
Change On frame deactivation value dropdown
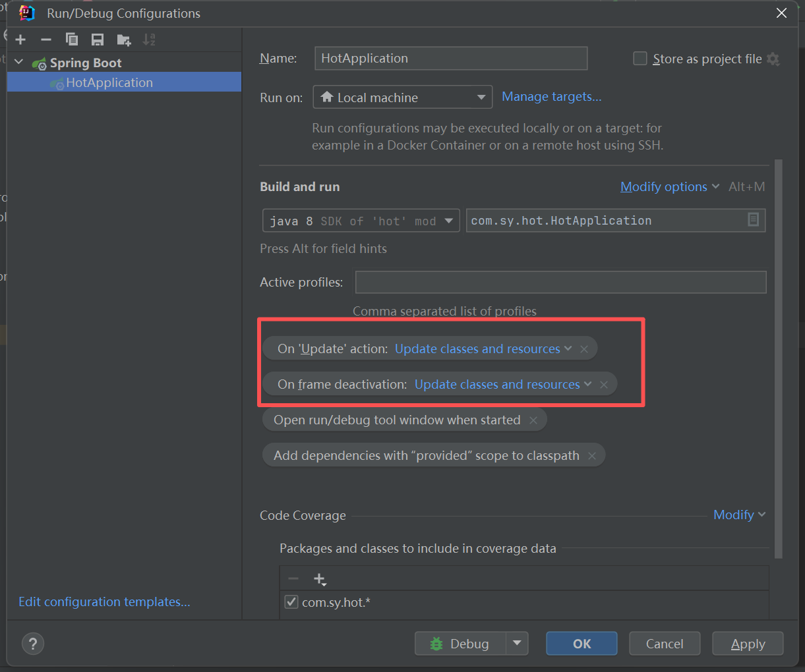pos(503,385)
